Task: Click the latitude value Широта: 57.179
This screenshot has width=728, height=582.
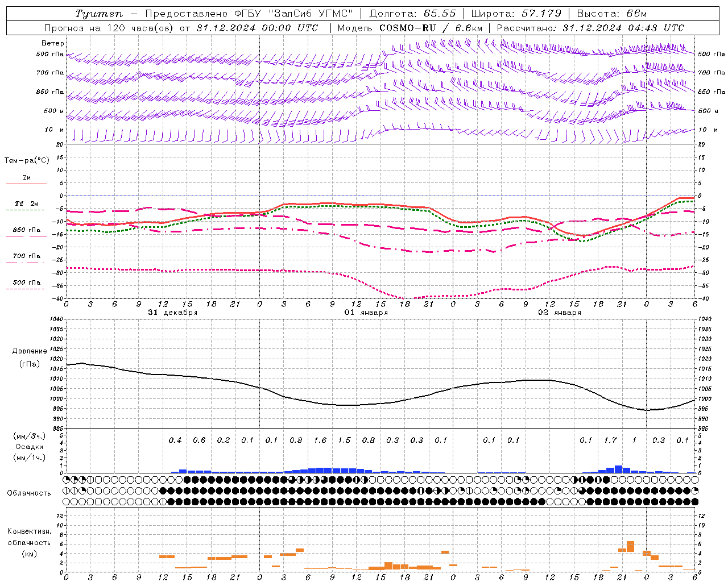Action: click(516, 14)
